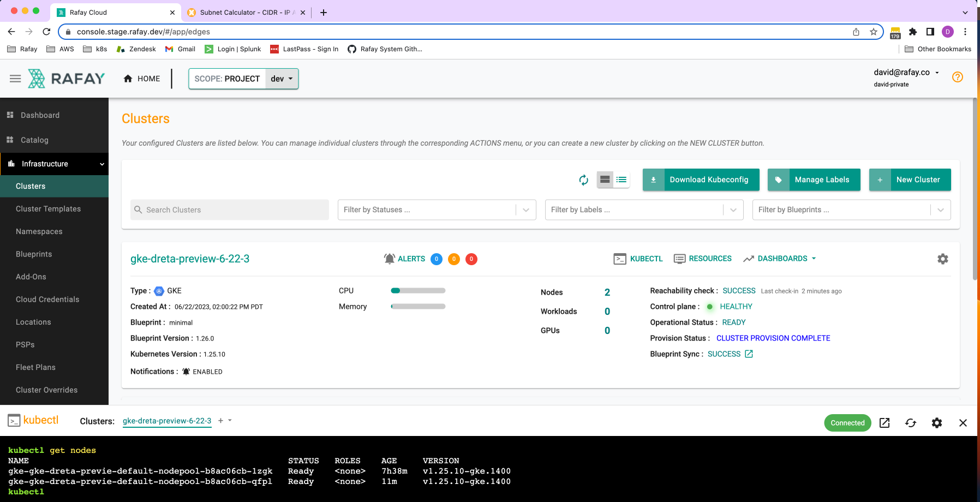The width and height of the screenshot is (980, 502).
Task: Open the project scope dev dropdown
Action: [x=282, y=79]
